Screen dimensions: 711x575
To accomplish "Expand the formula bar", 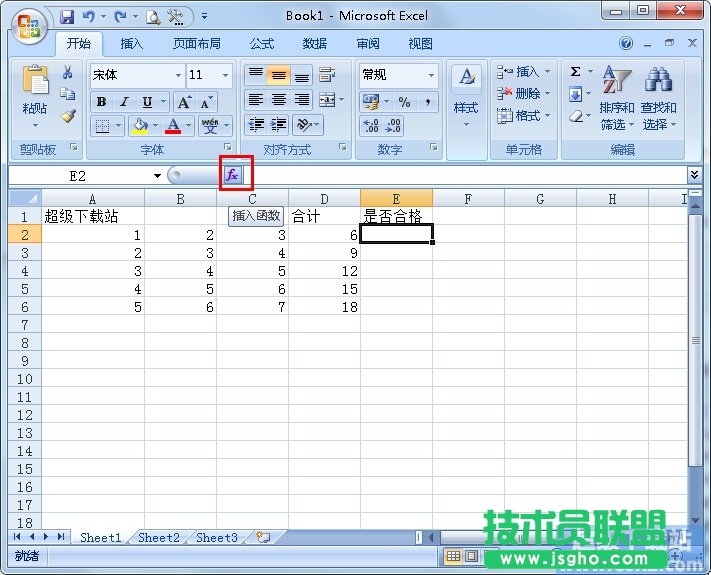I will [x=694, y=175].
